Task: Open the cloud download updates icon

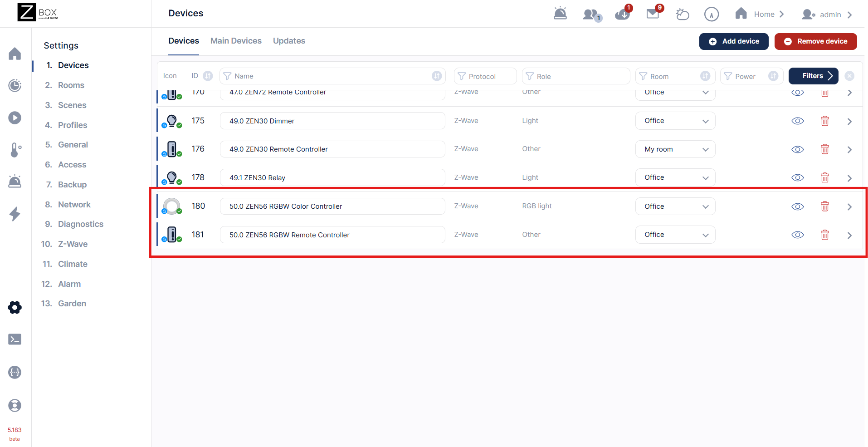Action: 623,13
